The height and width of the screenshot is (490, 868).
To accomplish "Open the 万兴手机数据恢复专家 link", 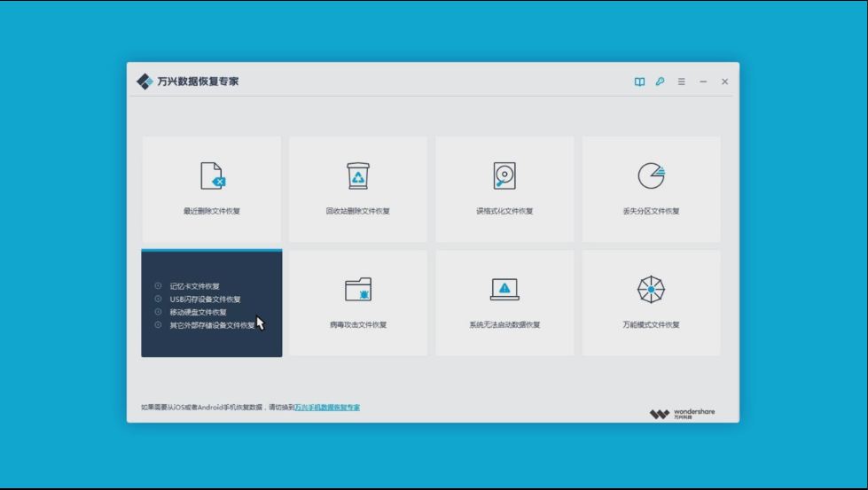I will pyautogui.click(x=327, y=408).
